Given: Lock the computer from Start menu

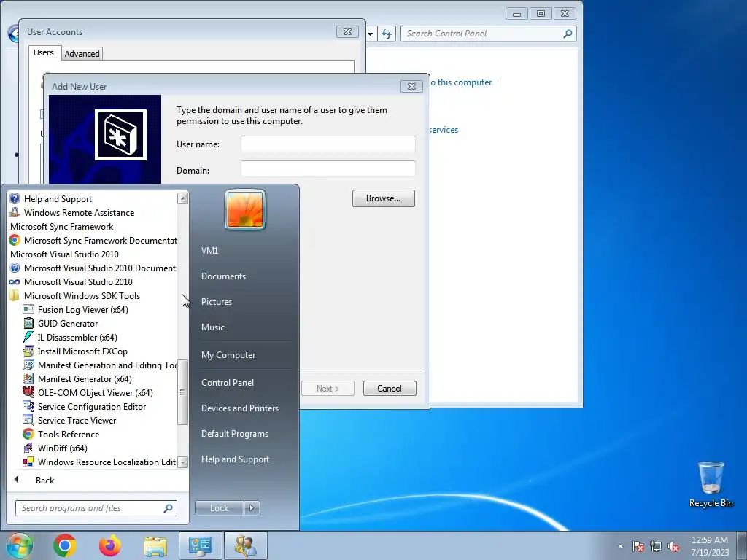Looking at the screenshot, I should point(219,508).
